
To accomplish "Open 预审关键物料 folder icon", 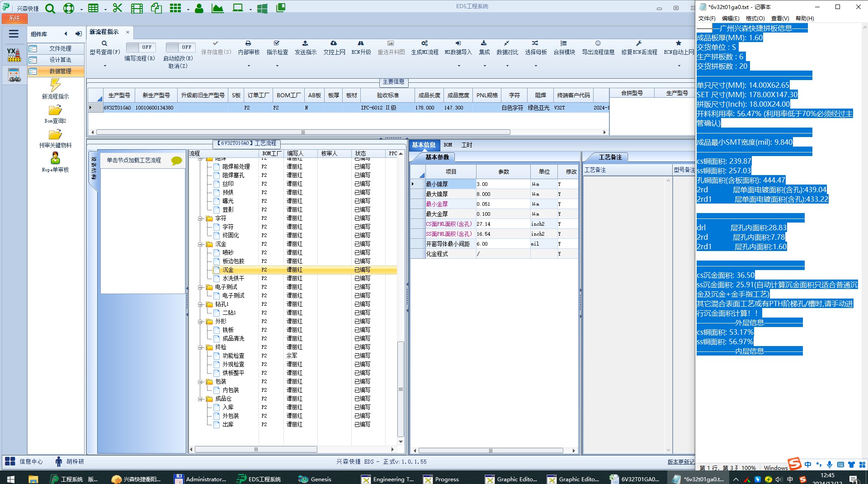I will click(x=55, y=135).
